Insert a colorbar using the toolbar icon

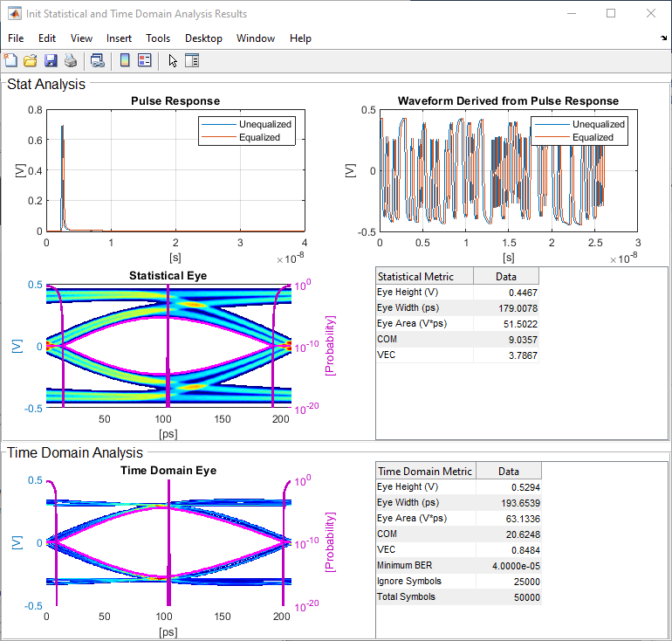coord(125,60)
